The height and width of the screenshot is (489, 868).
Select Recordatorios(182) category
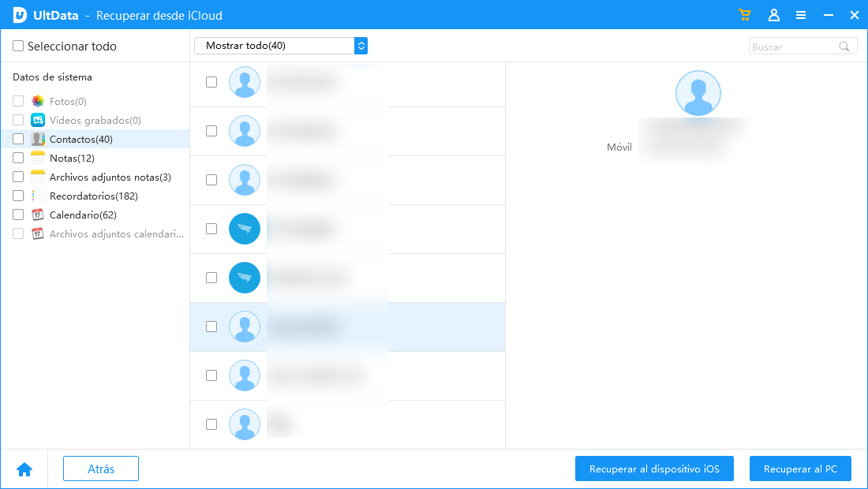tap(94, 196)
